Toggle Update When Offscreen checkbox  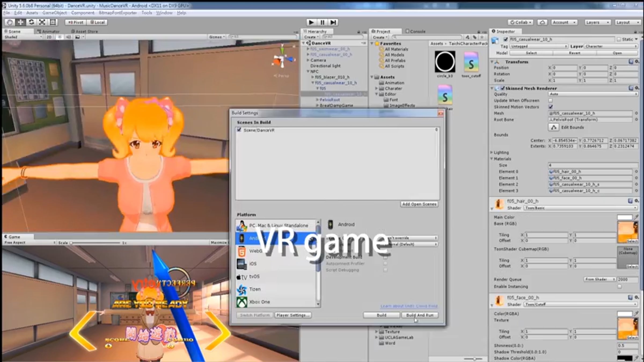[x=550, y=100]
